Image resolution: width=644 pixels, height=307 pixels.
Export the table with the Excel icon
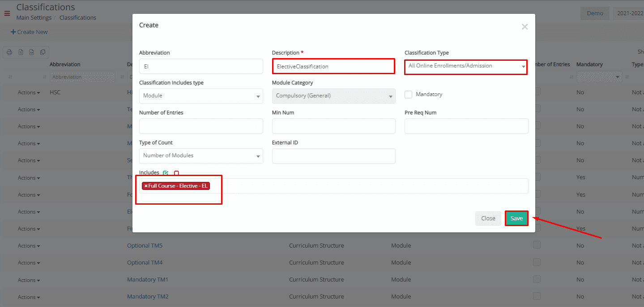[x=21, y=52]
